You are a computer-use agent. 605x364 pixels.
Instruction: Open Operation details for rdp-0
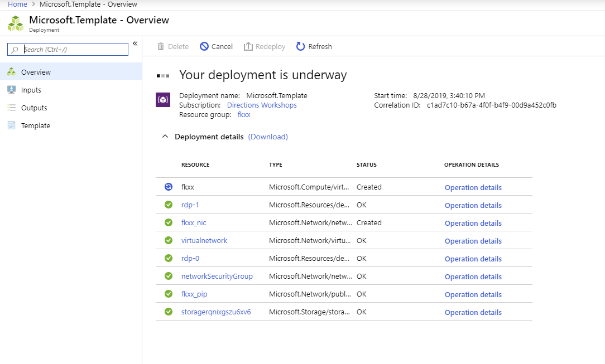tap(473, 259)
